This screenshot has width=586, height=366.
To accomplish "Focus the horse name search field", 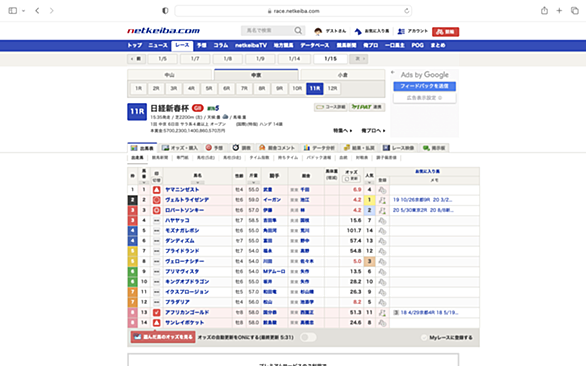I will [x=268, y=31].
